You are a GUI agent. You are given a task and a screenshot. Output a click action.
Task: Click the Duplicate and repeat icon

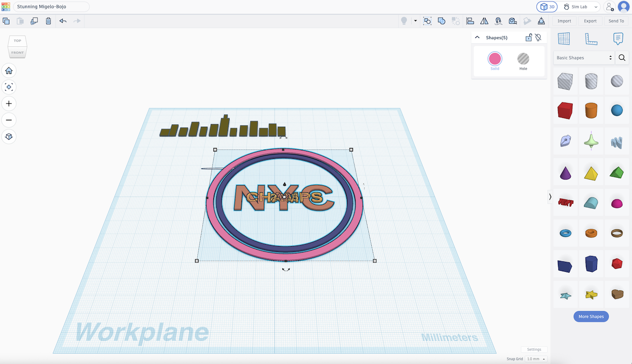(x=34, y=21)
